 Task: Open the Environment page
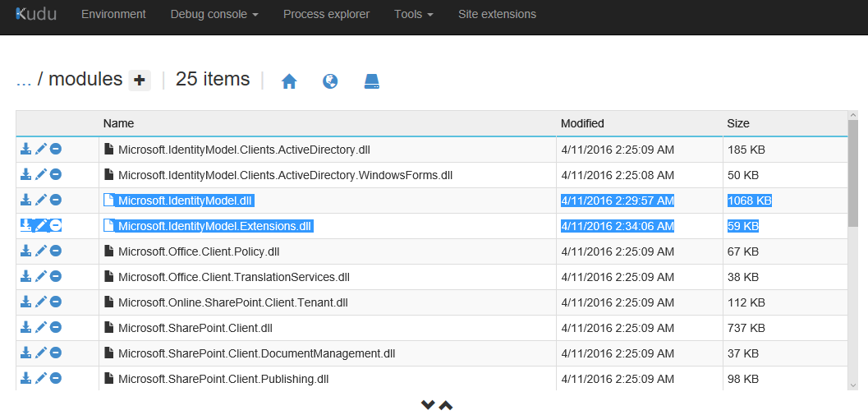[113, 14]
